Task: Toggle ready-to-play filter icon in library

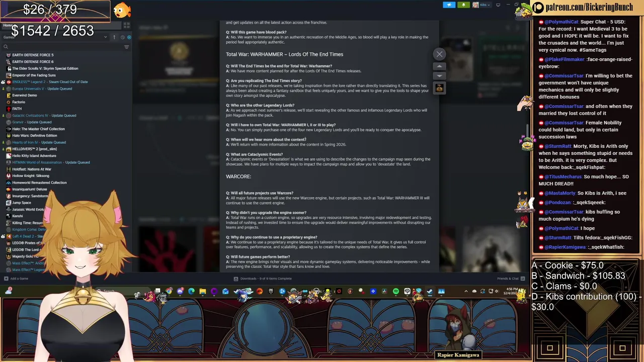Action: coord(129,37)
